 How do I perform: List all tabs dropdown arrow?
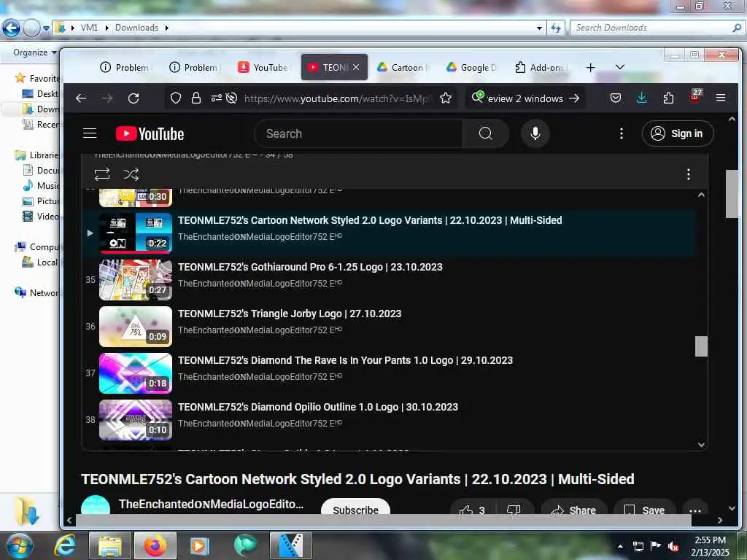click(620, 67)
